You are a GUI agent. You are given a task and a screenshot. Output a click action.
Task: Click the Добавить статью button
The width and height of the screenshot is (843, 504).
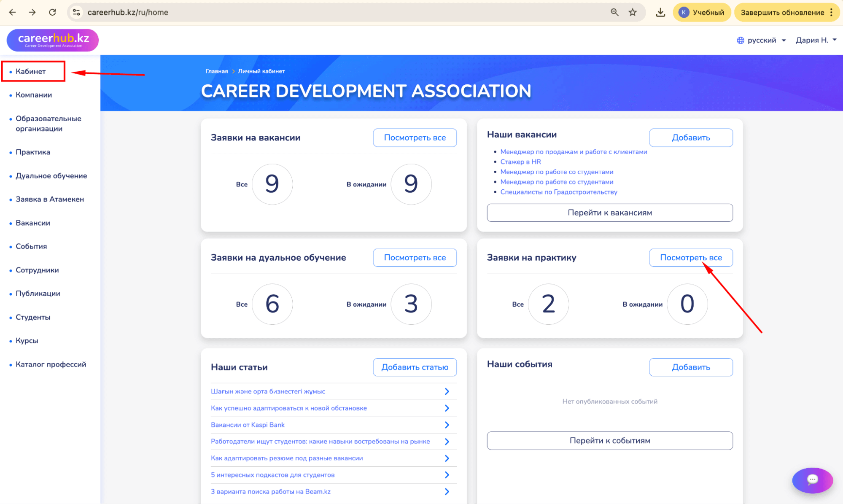pyautogui.click(x=415, y=367)
